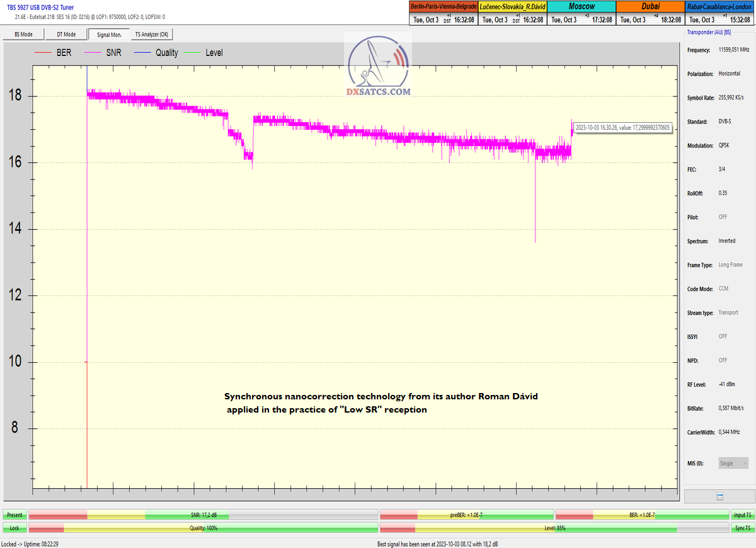Select the Signal Mon. tab
756x548 pixels.
(x=109, y=35)
